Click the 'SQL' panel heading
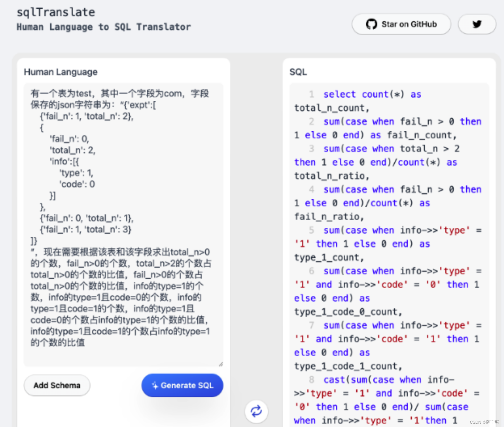This screenshot has width=504, height=427. (x=298, y=72)
